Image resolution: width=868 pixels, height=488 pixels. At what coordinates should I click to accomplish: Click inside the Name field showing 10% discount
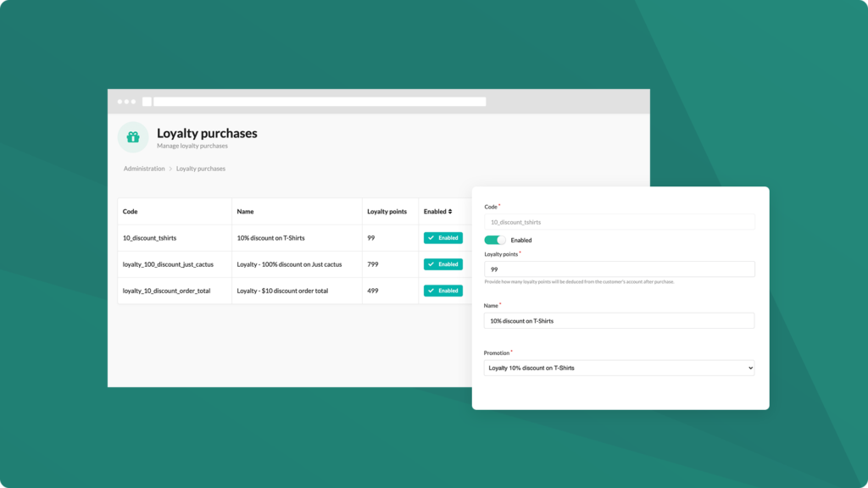[619, 320]
